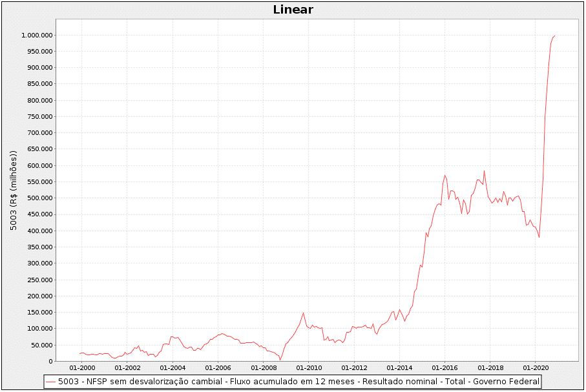
Task: Click the y-axis value 50.000
Action: tap(41, 345)
